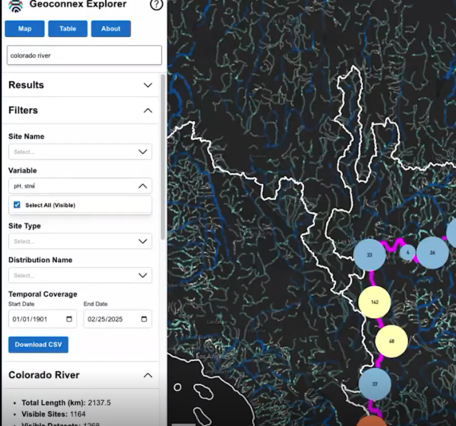Click the blue cluster marker labeled 37

tap(375, 384)
